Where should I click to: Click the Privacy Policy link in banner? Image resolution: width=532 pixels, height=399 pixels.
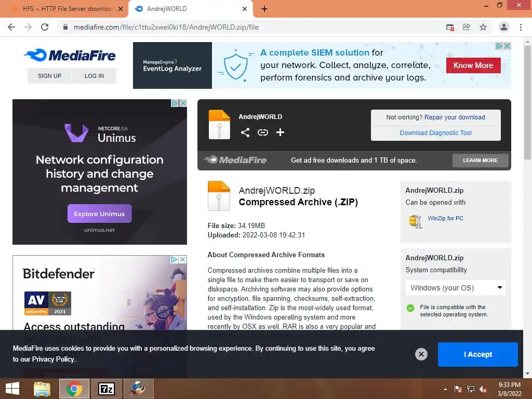(x=53, y=360)
